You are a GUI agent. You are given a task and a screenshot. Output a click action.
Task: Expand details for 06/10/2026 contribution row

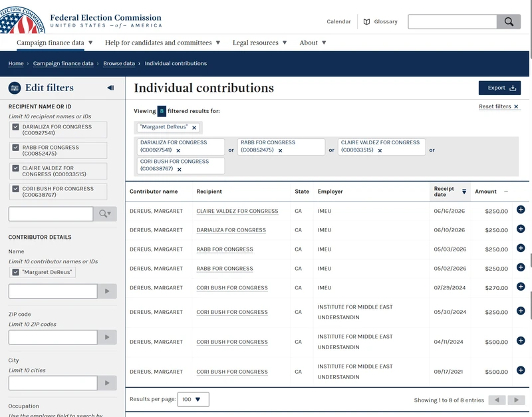521,229
